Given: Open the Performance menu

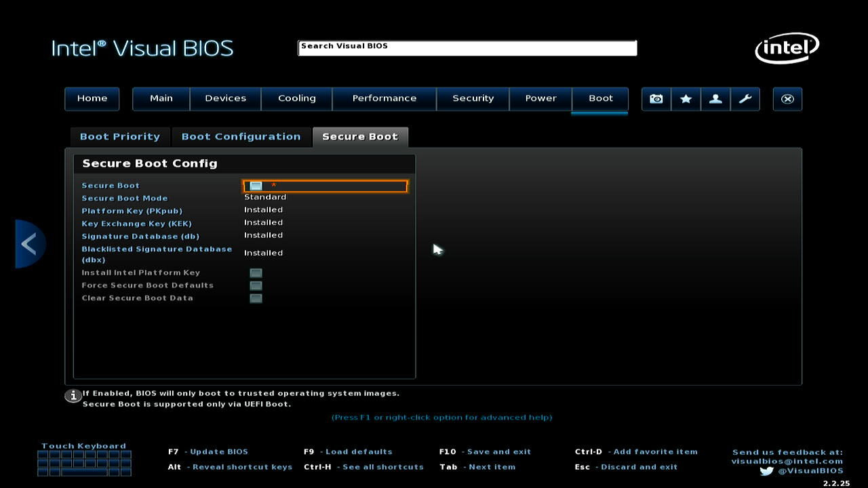Looking at the screenshot, I should click(384, 99).
